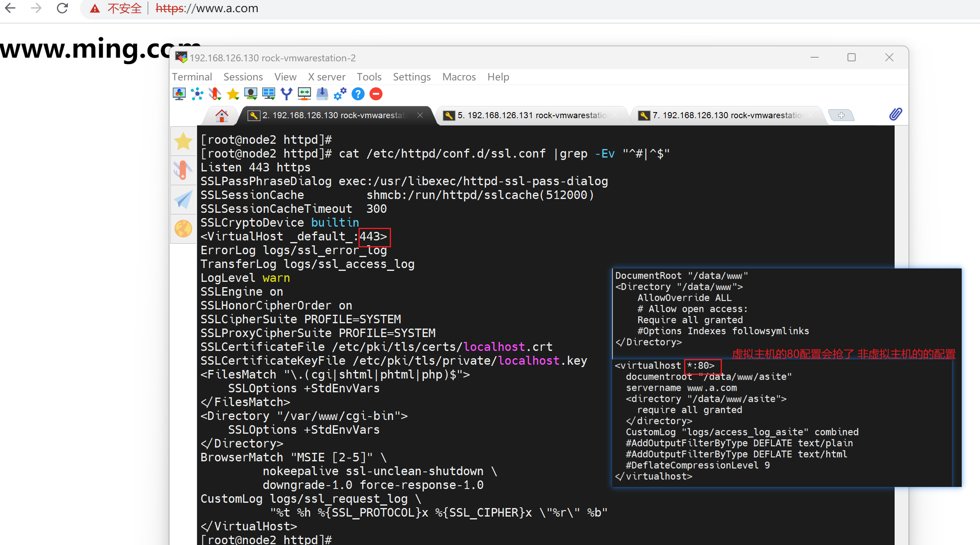Click the yellow star Sessions toolbar icon
980x545 pixels.
(233, 94)
